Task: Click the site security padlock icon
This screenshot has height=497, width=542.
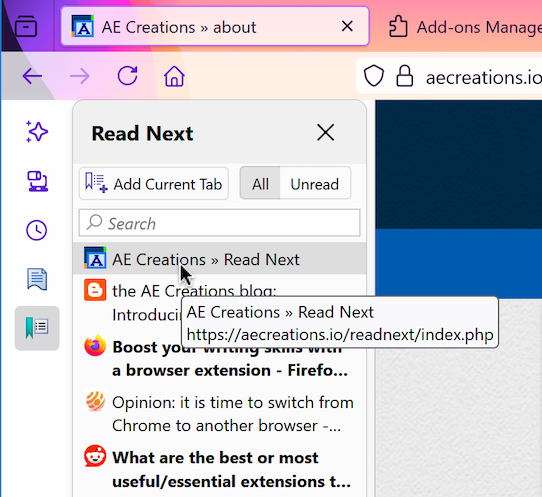Action: (404, 76)
